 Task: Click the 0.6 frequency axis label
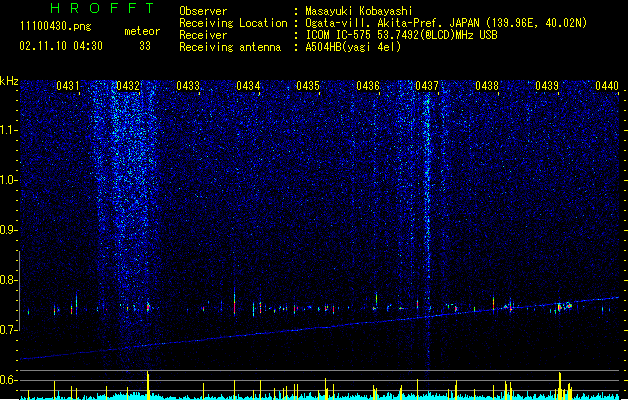(x=9, y=380)
